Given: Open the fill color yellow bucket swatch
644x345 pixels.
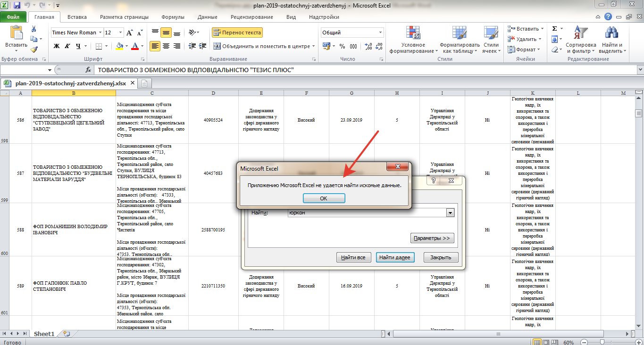Looking at the screenshot, I should [x=120, y=46].
